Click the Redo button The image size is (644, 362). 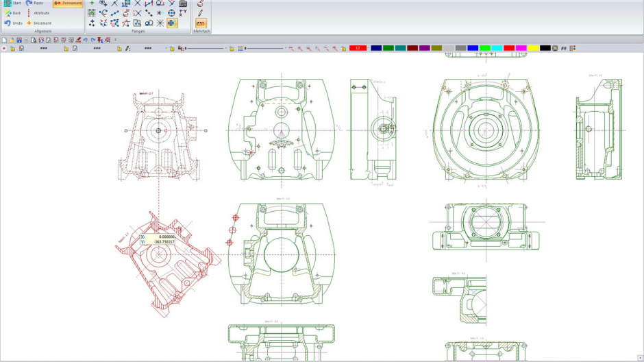(x=34, y=3)
